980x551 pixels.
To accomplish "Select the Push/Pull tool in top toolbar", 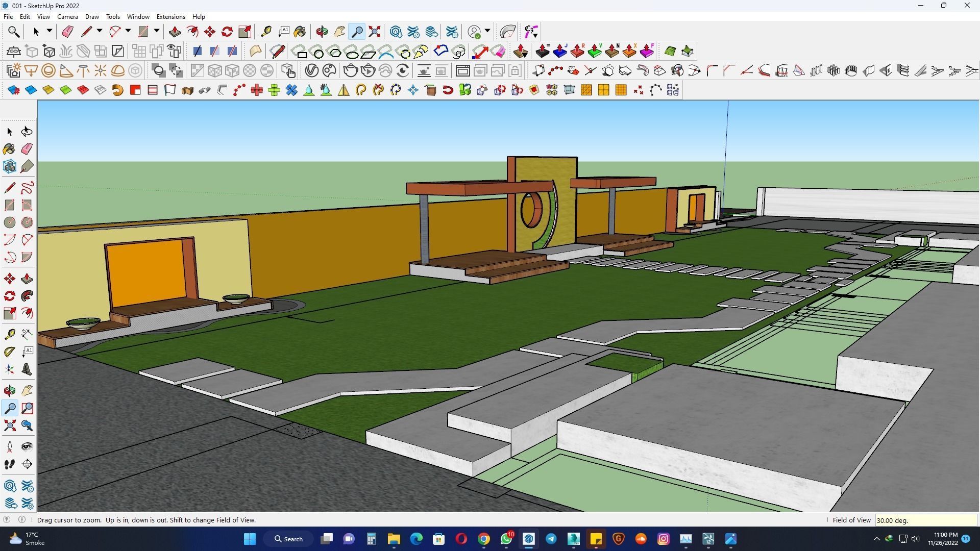I will pyautogui.click(x=175, y=32).
